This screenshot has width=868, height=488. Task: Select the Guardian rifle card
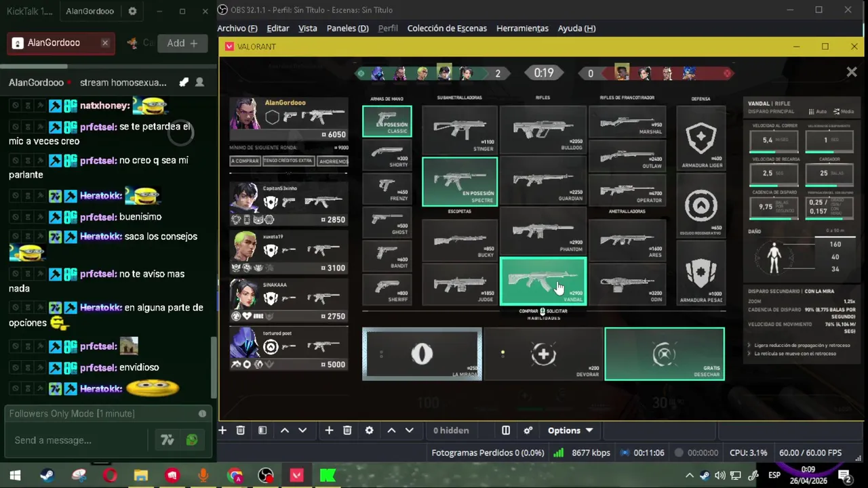pos(542,181)
